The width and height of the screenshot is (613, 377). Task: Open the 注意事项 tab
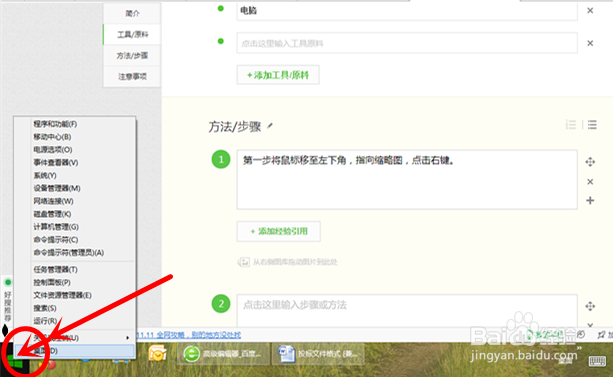pyautogui.click(x=132, y=76)
